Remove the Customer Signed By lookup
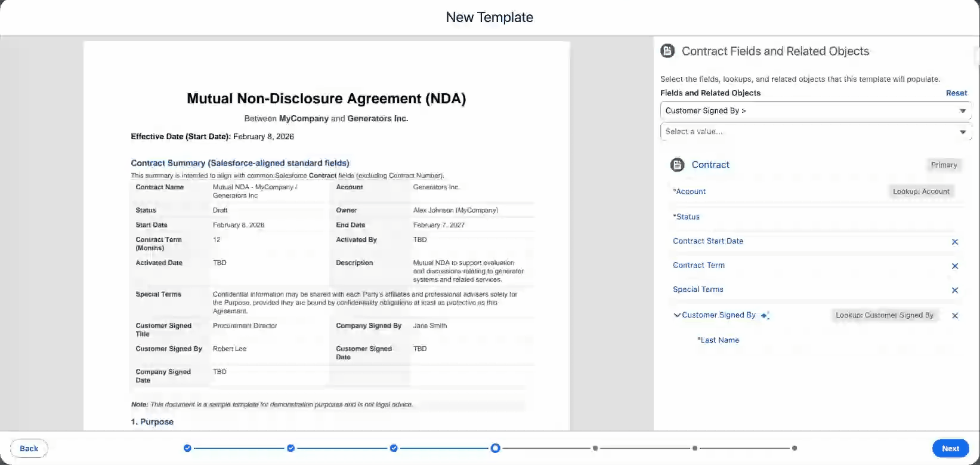The image size is (980, 465). tap(954, 316)
